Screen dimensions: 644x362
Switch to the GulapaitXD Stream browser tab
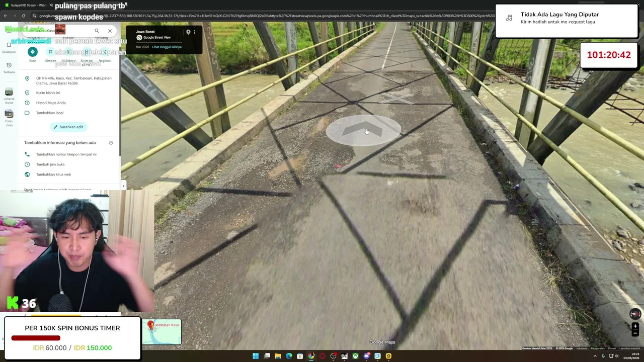tap(28, 5)
